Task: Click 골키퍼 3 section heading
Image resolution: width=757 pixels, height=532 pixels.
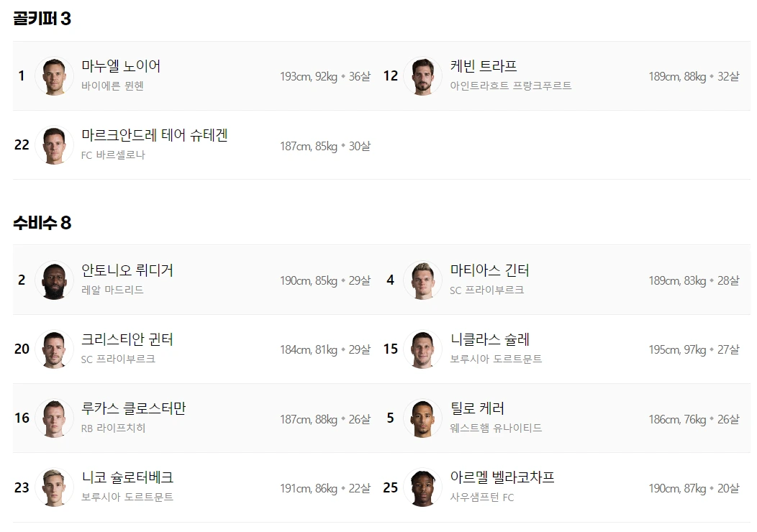Action: pyautogui.click(x=42, y=18)
